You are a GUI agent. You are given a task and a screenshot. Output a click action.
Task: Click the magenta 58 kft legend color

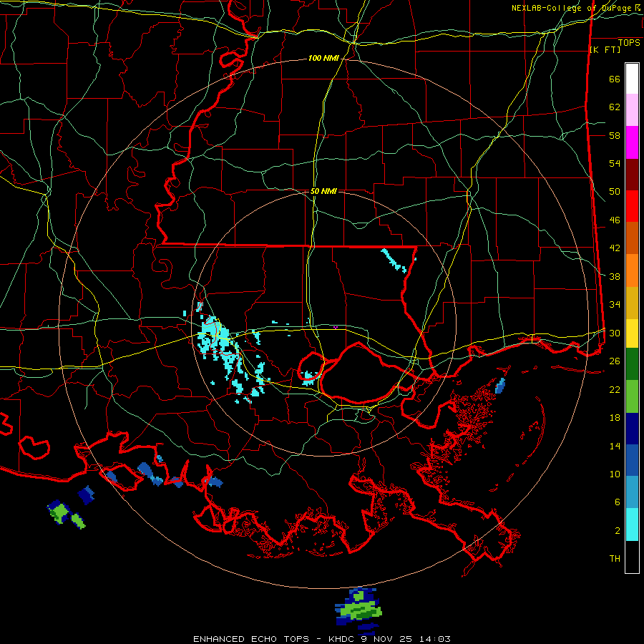pyautogui.click(x=632, y=142)
